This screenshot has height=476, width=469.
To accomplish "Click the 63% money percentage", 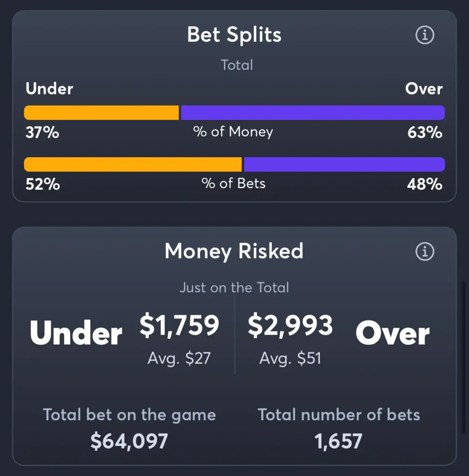I will click(425, 133).
